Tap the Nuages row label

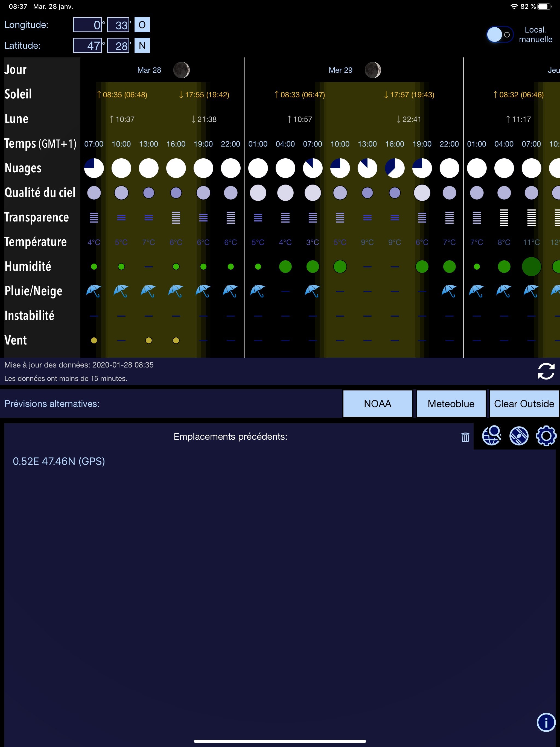pyautogui.click(x=23, y=168)
